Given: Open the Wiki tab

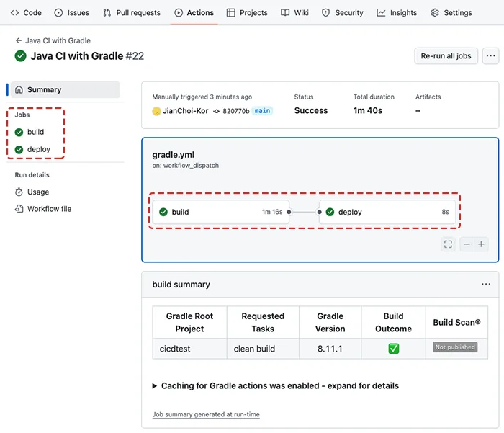Looking at the screenshot, I should click(294, 12).
